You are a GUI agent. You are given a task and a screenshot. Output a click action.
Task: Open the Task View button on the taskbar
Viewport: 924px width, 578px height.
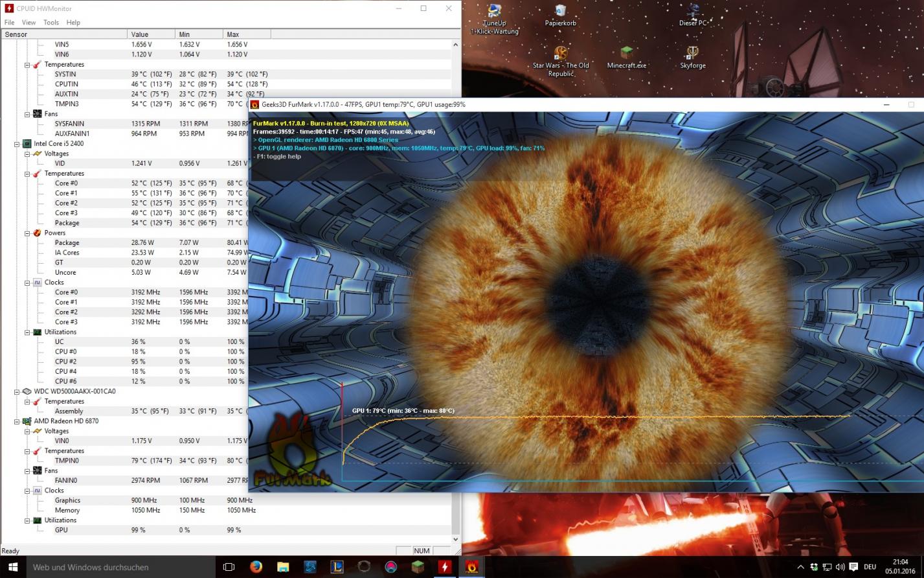point(229,567)
